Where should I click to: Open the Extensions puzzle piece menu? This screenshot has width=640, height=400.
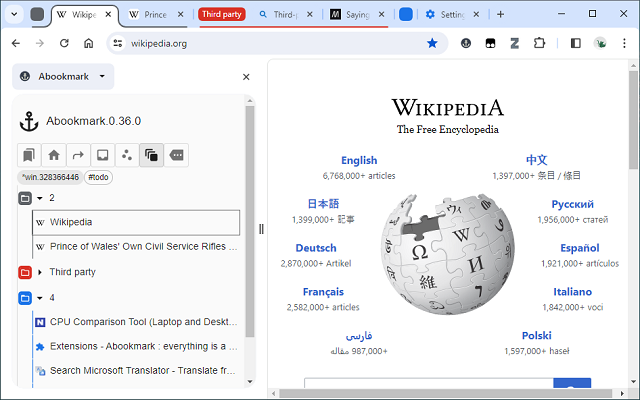(x=539, y=43)
